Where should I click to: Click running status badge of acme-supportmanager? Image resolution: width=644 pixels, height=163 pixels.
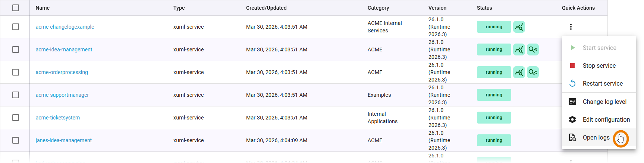(x=494, y=95)
